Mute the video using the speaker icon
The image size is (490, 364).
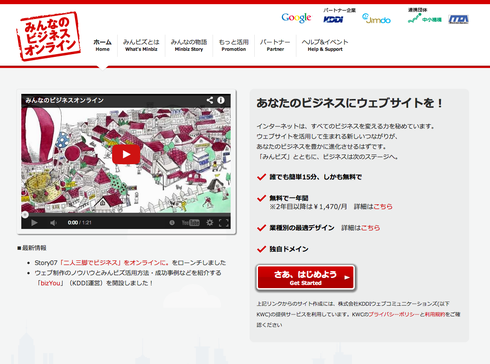[x=53, y=223]
